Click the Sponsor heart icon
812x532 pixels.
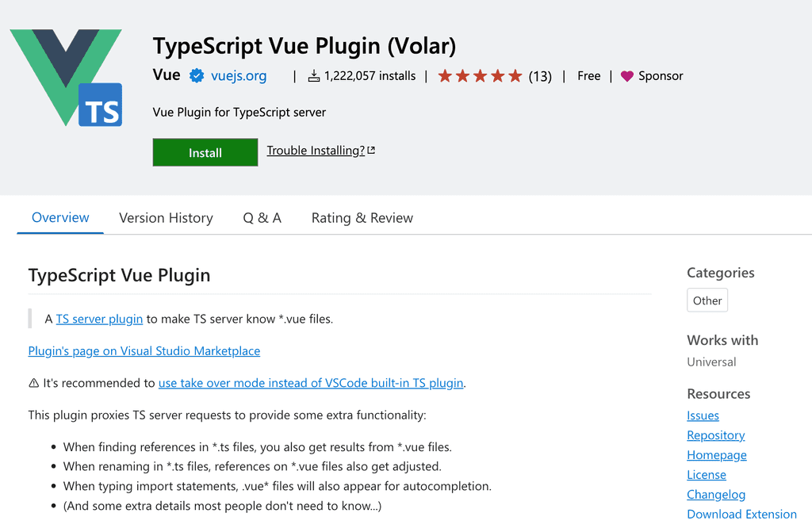point(627,76)
